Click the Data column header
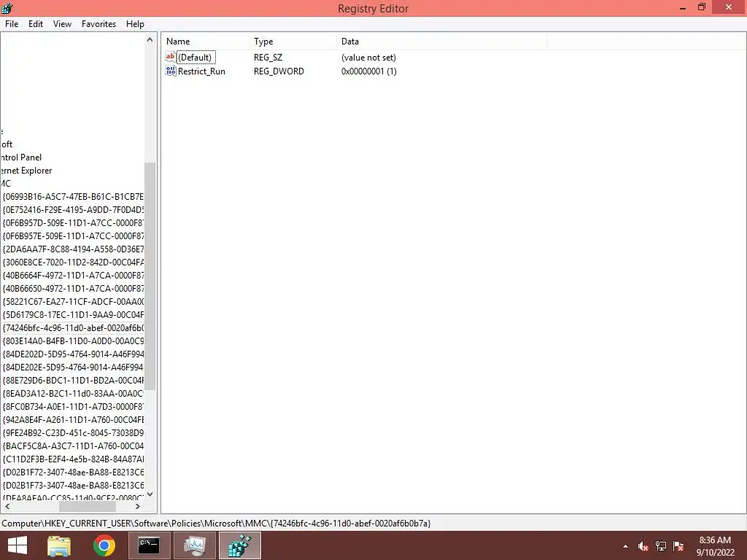 (441, 42)
